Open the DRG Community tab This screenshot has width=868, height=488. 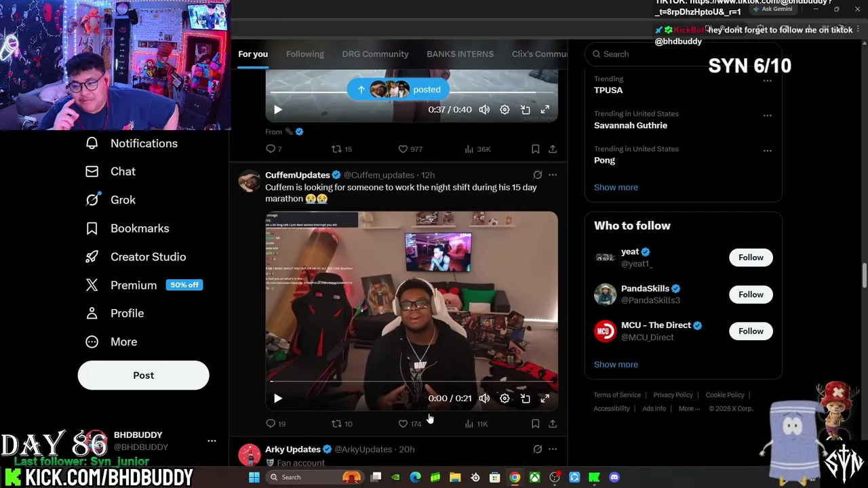coord(375,54)
